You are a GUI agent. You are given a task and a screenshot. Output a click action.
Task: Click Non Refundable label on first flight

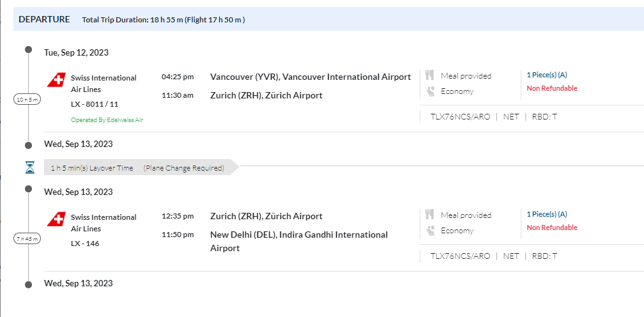click(551, 88)
